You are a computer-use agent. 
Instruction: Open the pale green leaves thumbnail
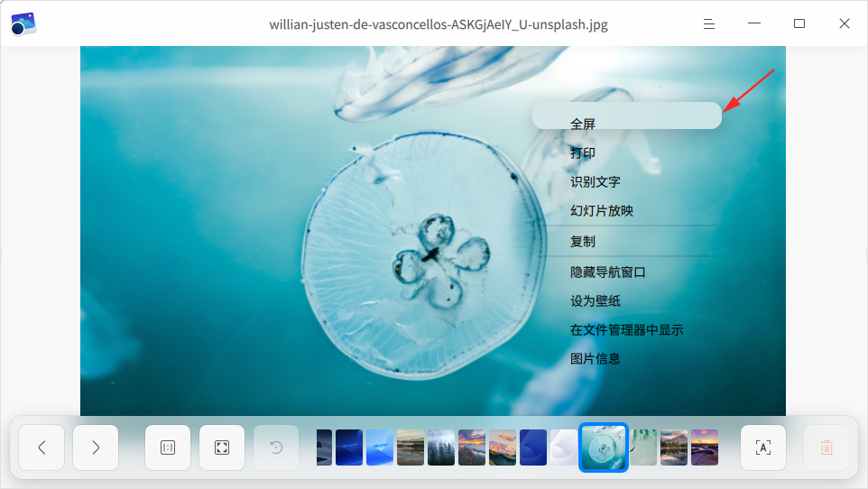[x=643, y=447]
